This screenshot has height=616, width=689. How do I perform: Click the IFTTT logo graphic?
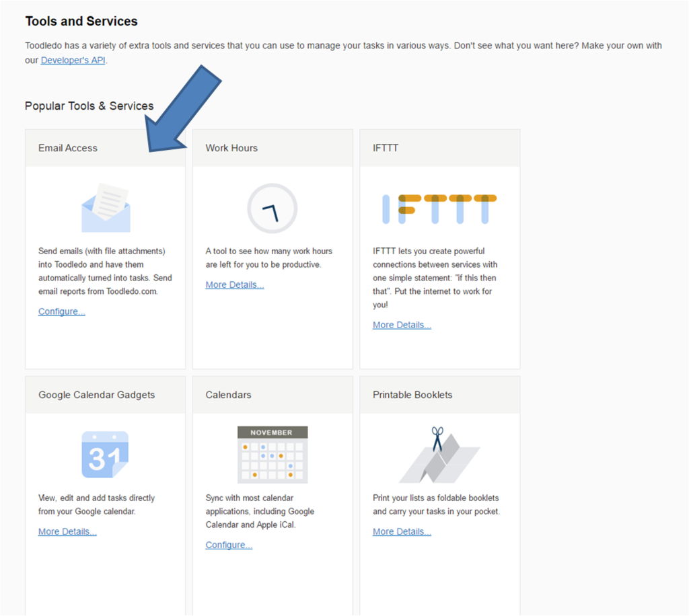point(439,209)
